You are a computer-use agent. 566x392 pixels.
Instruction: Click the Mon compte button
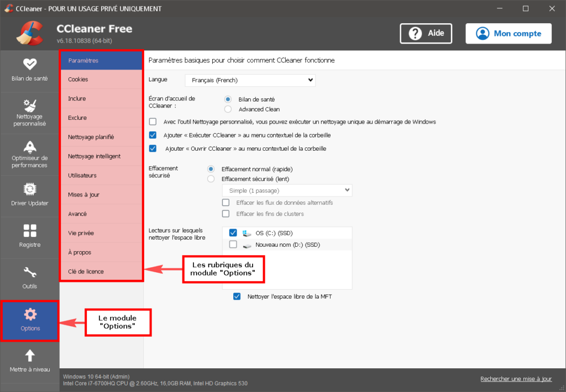click(x=509, y=34)
